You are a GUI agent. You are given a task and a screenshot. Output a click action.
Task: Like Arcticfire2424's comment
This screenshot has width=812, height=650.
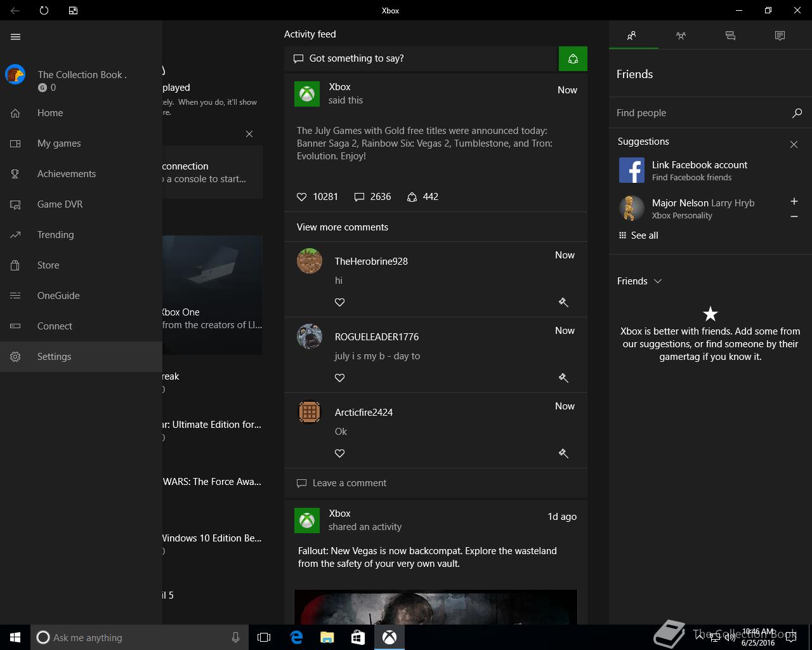click(x=340, y=453)
